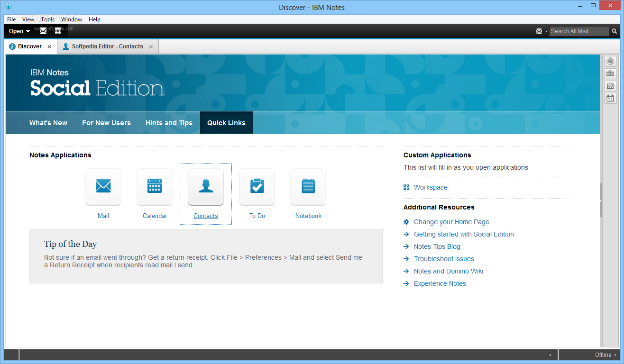
Task: Close the Discover tab
Action: 50,47
